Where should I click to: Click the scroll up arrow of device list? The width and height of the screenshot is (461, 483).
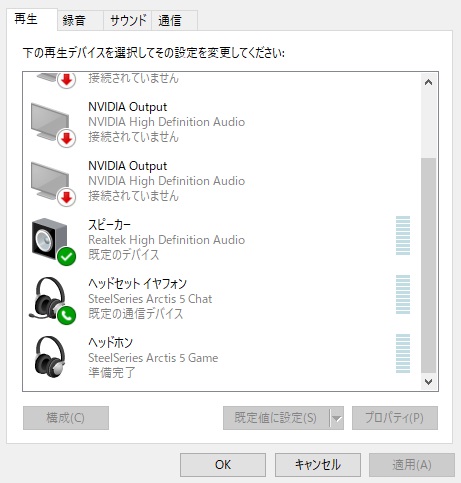click(x=429, y=82)
